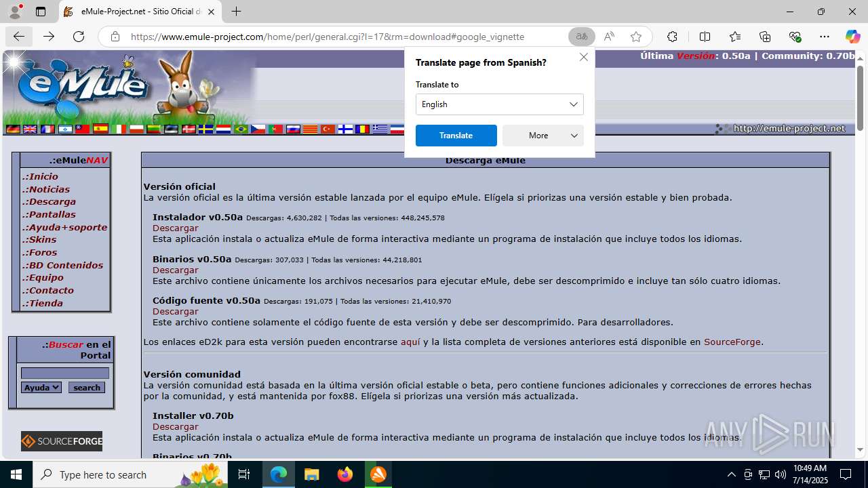Viewport: 868px width, 488px height.
Task: Select the Lithuanian flag language
Action: [x=154, y=129]
